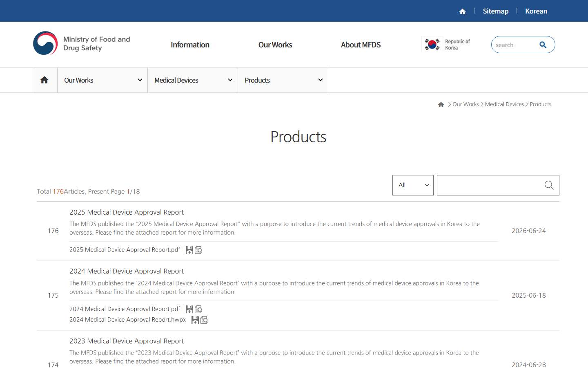The width and height of the screenshot is (588, 368).
Task: Go to Medical Devices in the breadcrumb
Action: (504, 104)
